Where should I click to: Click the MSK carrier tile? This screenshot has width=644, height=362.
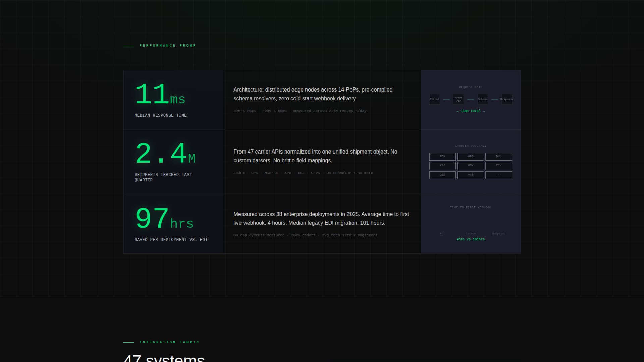tap(471, 166)
